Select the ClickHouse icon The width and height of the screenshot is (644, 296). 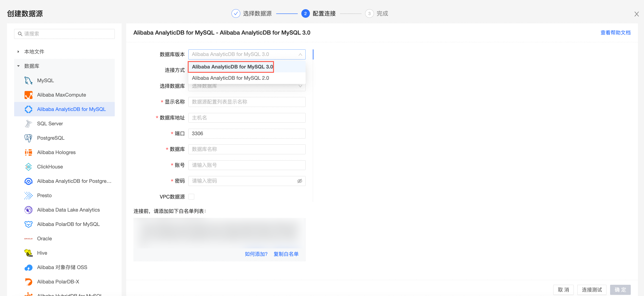28,167
